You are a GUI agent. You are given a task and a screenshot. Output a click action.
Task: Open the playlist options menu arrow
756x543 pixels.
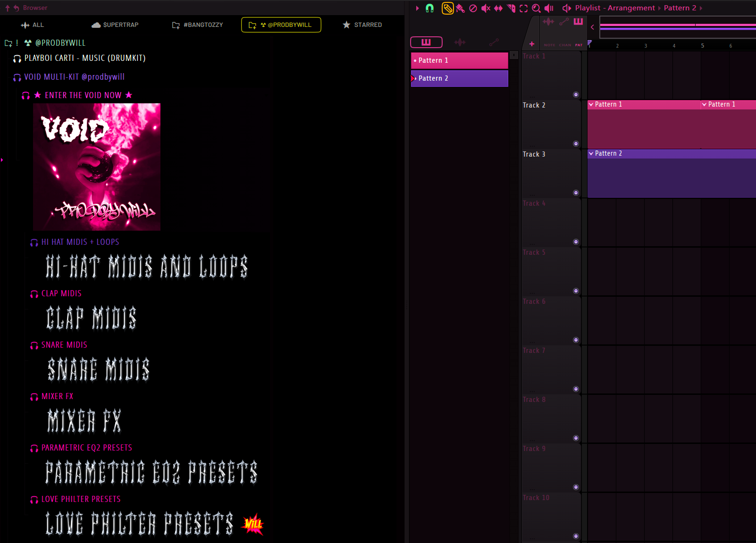click(x=417, y=8)
